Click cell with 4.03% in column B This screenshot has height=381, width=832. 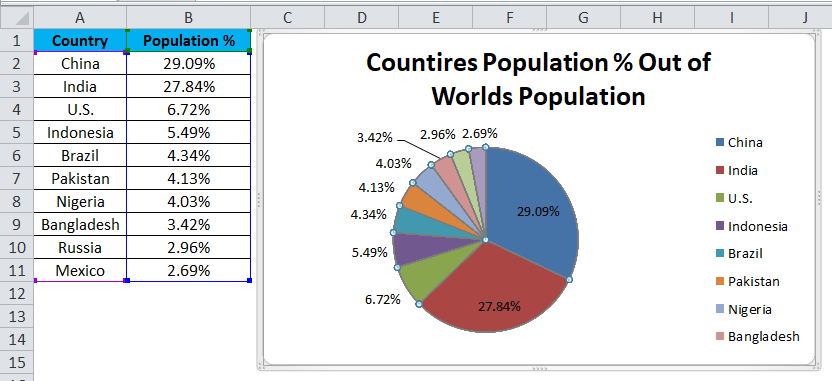(188, 202)
